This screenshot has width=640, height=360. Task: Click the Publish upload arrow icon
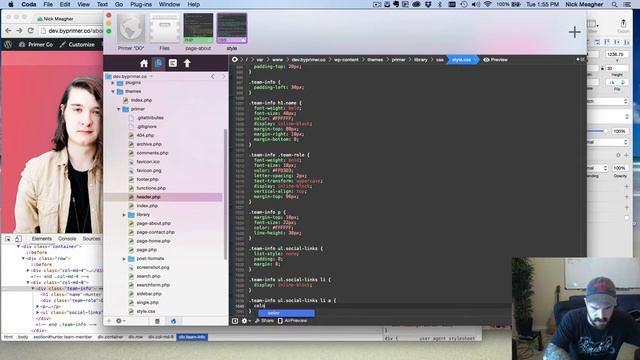point(187,63)
